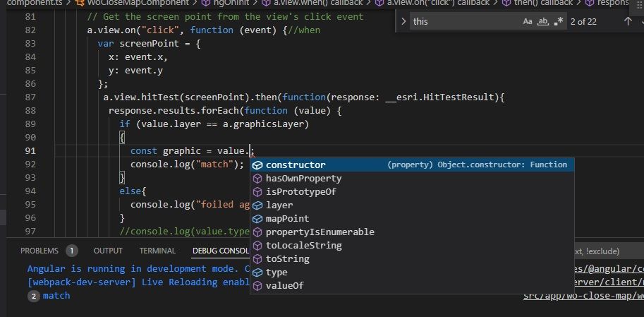
Task: Click the class icon before WoCloseMapComponent breadcrumb
Action: tap(80, 3)
